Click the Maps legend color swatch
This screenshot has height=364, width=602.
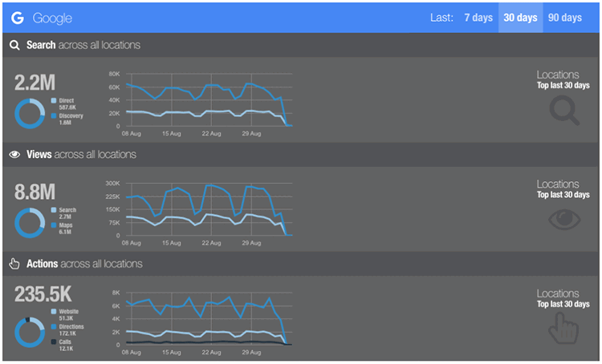pyautogui.click(x=54, y=224)
